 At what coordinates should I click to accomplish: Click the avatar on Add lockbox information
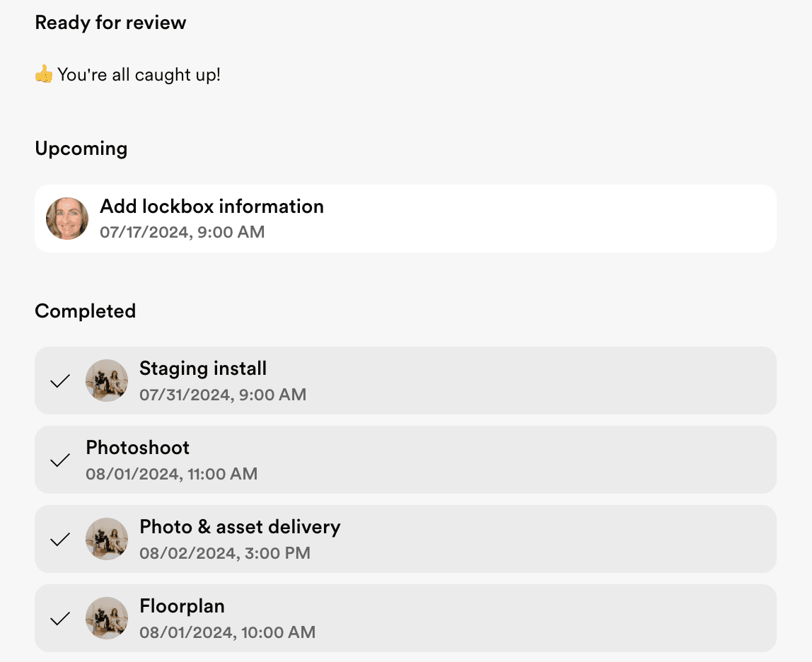pos(67,219)
